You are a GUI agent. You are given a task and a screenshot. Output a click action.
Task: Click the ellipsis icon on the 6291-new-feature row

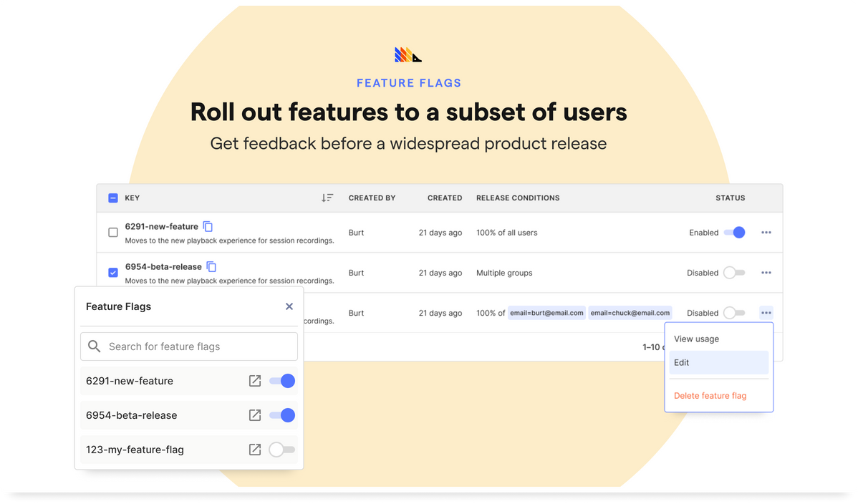[766, 232]
